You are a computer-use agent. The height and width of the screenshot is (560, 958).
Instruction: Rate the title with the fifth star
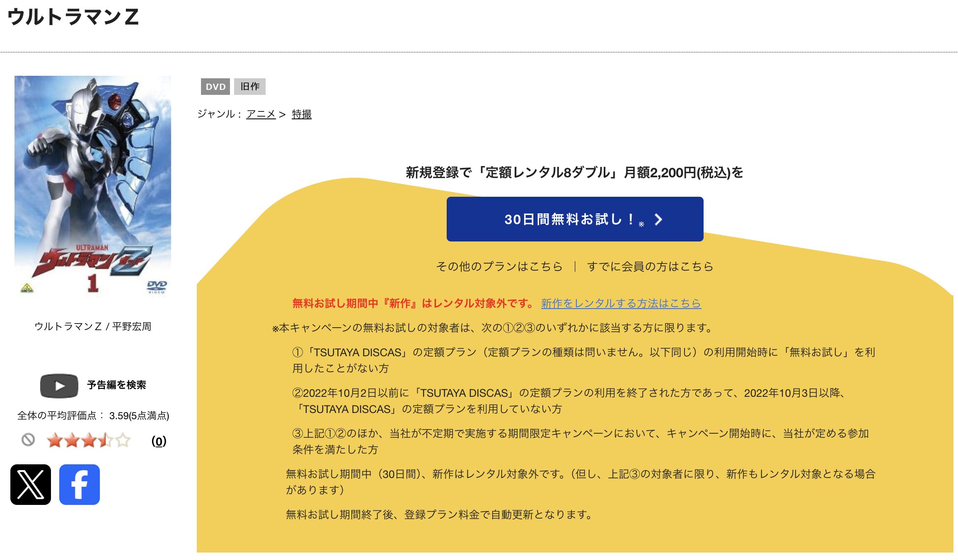[x=123, y=440]
